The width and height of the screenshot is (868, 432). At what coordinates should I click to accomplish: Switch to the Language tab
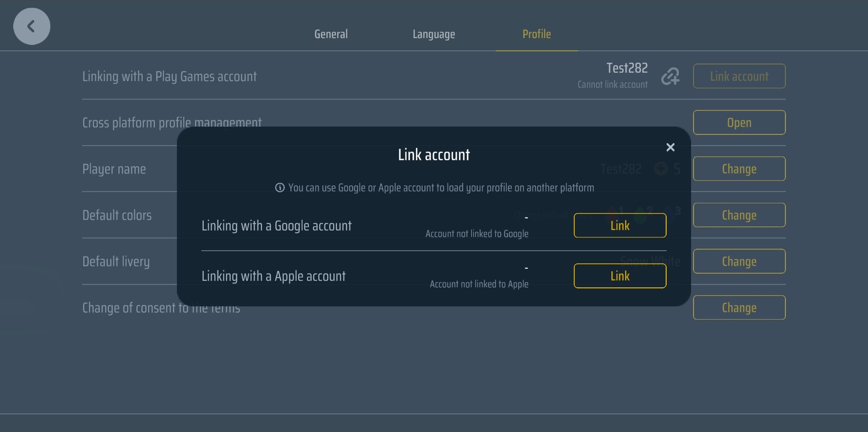(x=433, y=34)
